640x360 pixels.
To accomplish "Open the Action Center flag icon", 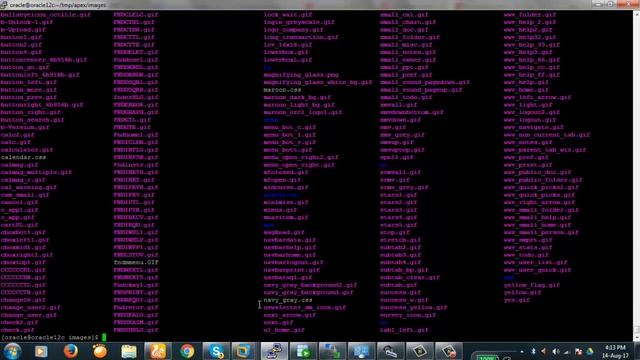I will 578,351.
